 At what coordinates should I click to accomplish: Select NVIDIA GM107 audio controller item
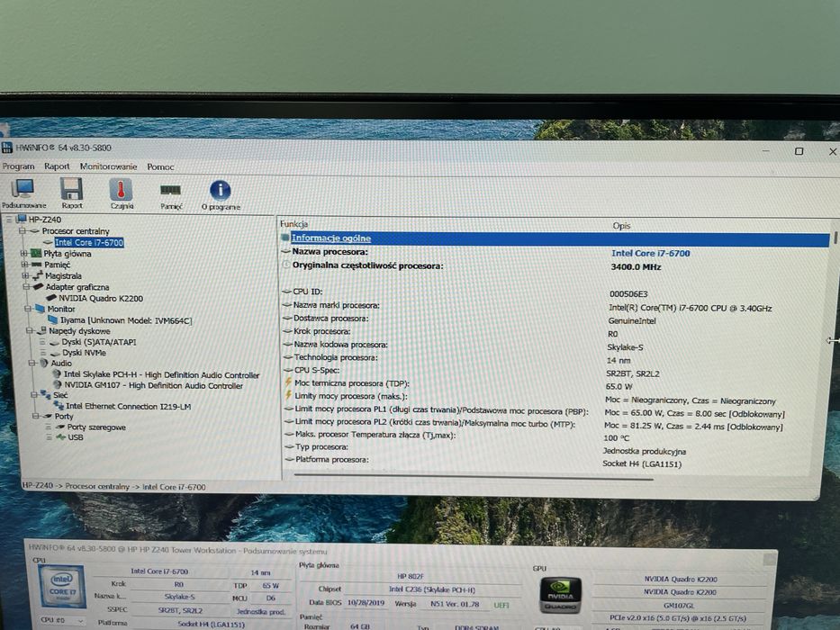coord(154,385)
